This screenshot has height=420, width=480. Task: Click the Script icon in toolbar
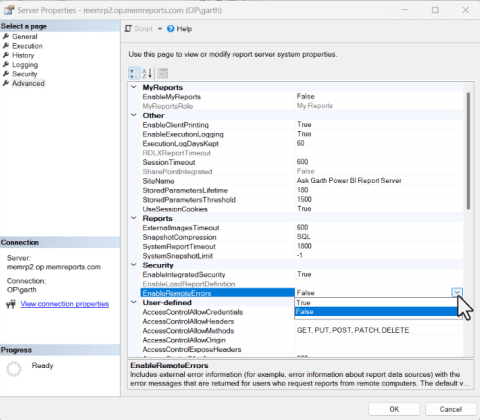click(128, 29)
